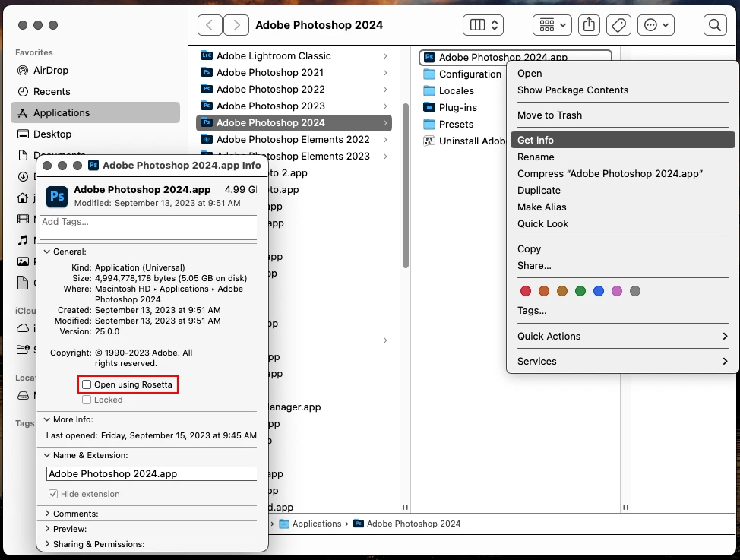Viewport: 740px width, 560px height.
Task: Select AirDrop in the sidebar
Action: coord(95,71)
